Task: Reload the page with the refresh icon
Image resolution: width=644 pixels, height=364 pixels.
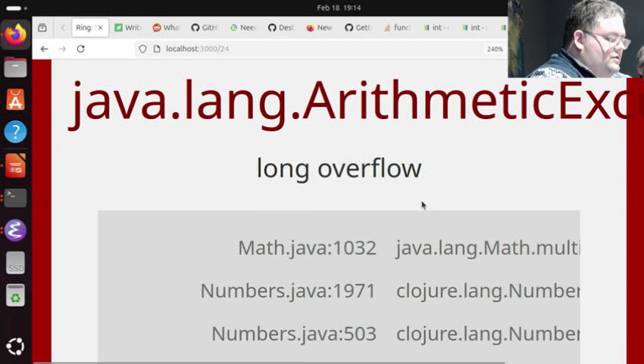Action: [80, 49]
